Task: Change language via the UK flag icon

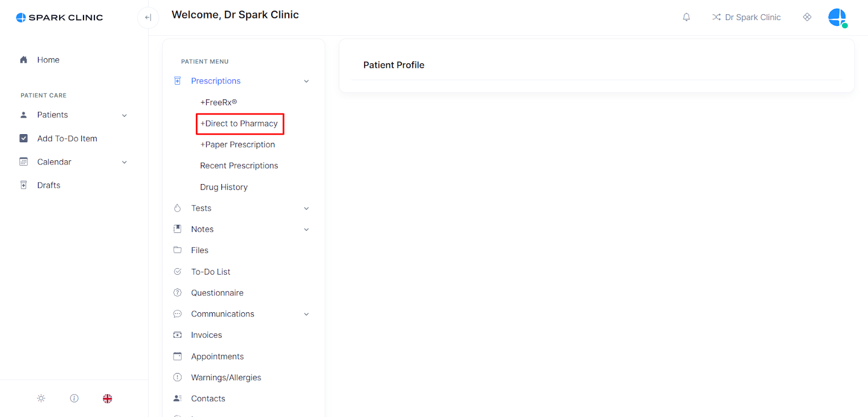Action: 107,399
